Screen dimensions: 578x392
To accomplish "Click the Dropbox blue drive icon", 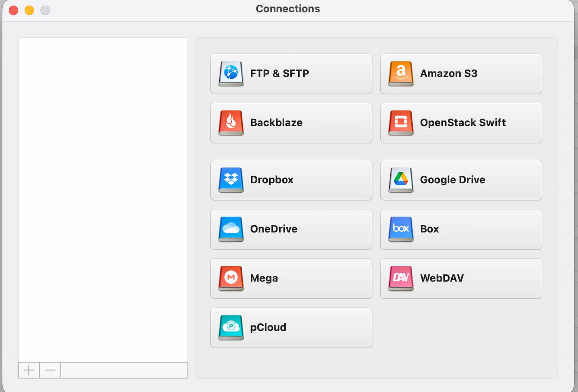I will click(231, 179).
